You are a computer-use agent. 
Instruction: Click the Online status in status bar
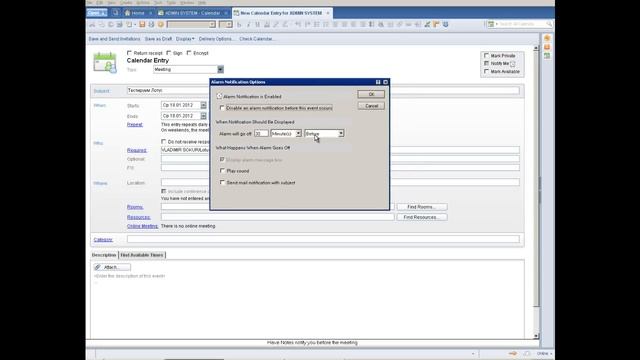544,353
